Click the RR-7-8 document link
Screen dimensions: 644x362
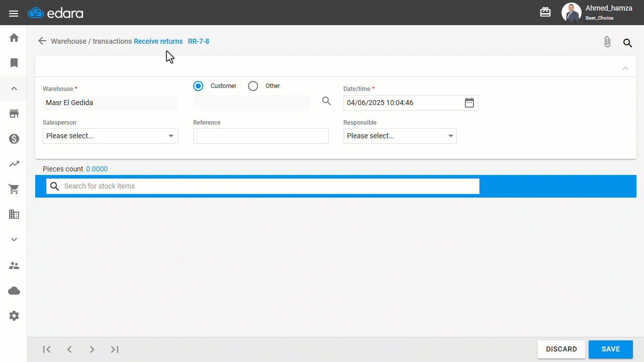coord(199,41)
